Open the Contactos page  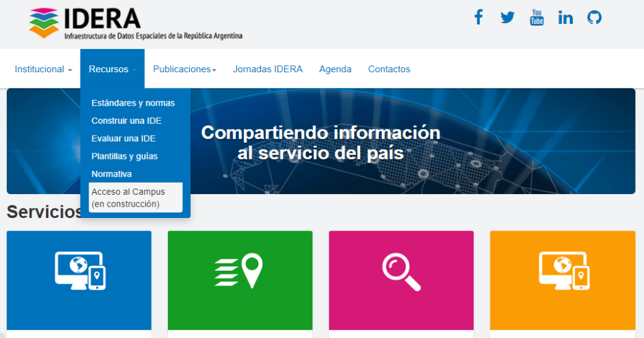tap(389, 69)
